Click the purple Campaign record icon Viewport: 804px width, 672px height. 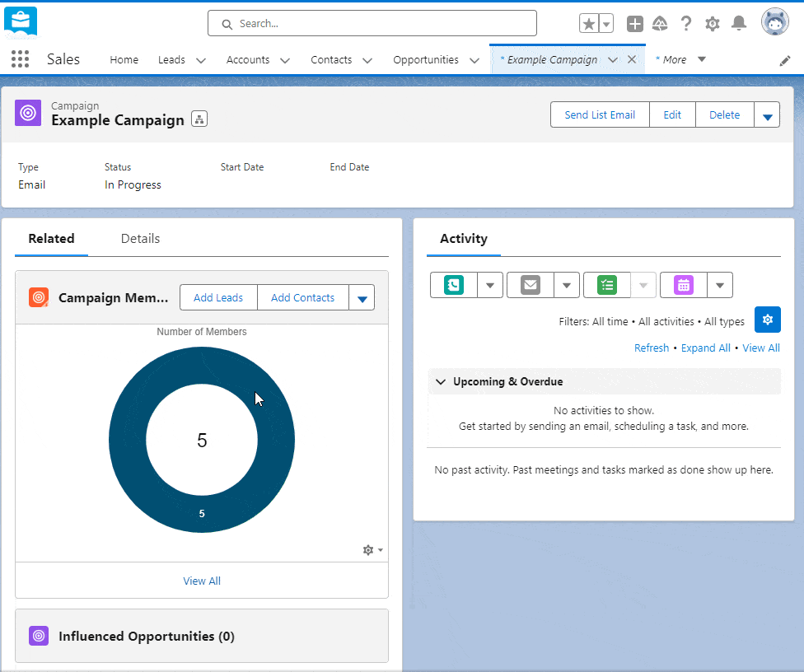point(28,113)
